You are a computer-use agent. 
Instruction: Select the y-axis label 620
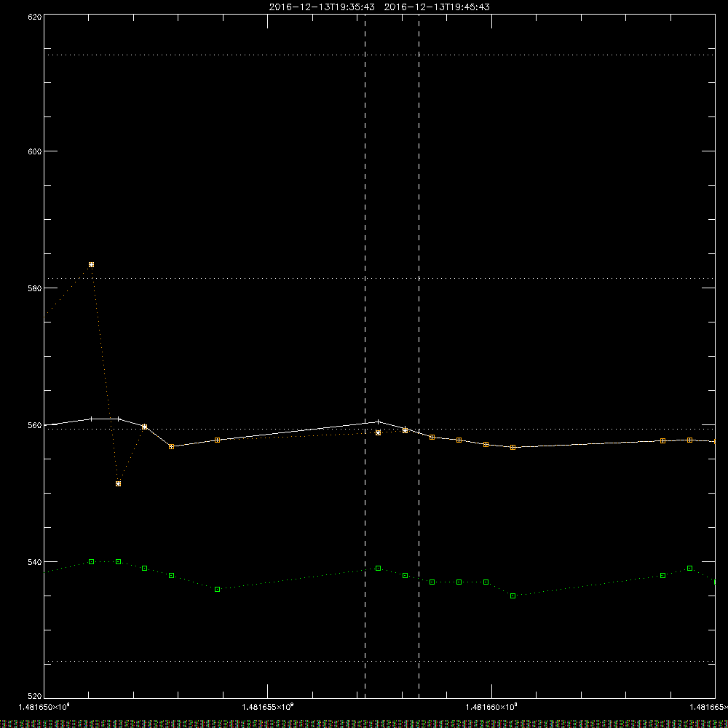(x=35, y=17)
